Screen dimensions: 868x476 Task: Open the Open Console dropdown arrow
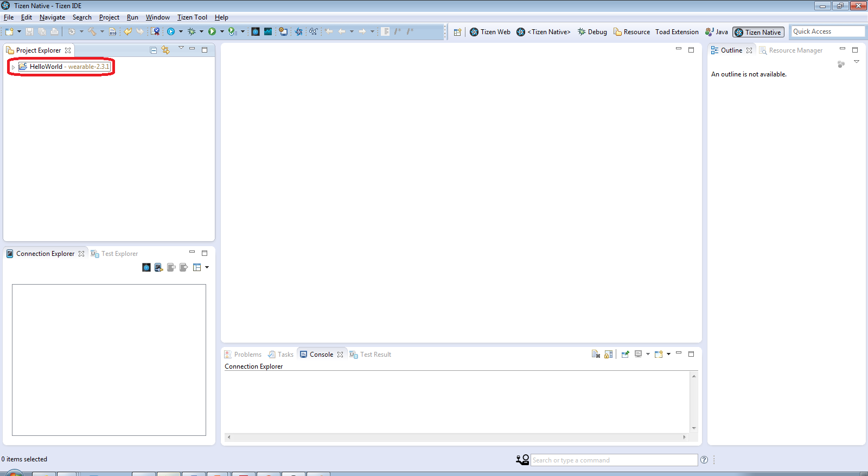coord(668,354)
